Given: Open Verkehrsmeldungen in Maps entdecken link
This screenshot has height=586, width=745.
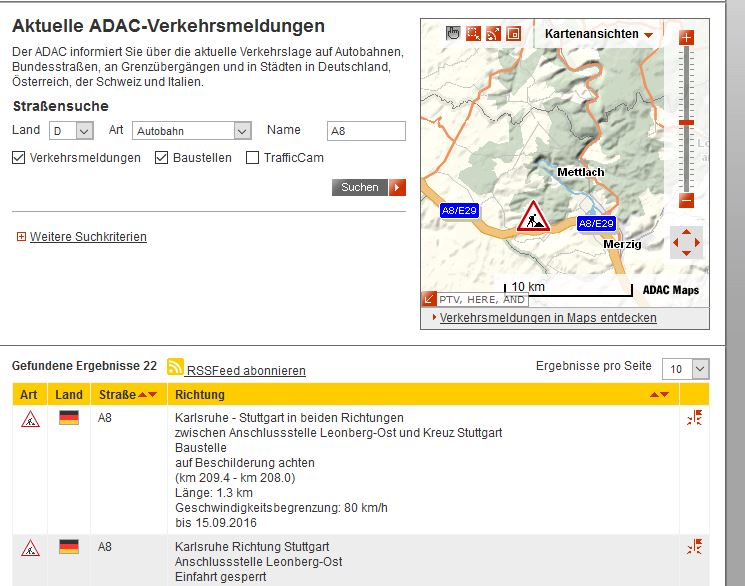Looking at the screenshot, I should click(x=548, y=317).
